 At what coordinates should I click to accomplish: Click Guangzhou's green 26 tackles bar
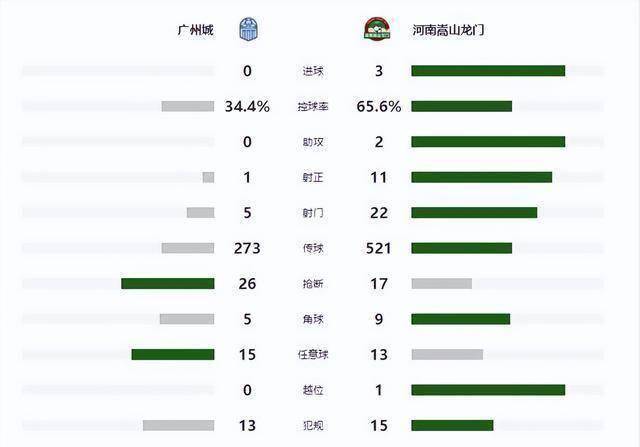click(168, 284)
